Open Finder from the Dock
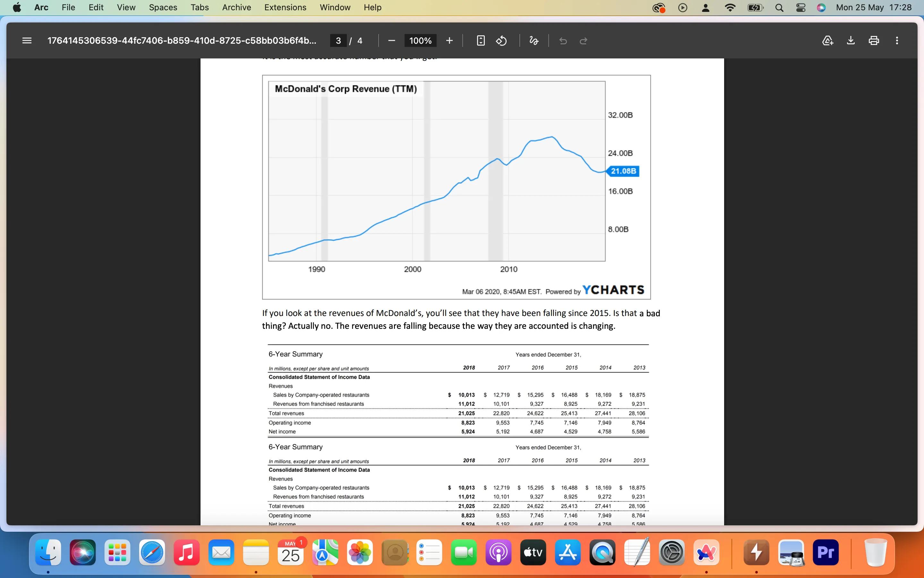Viewport: 924px width, 578px height. [x=48, y=552]
